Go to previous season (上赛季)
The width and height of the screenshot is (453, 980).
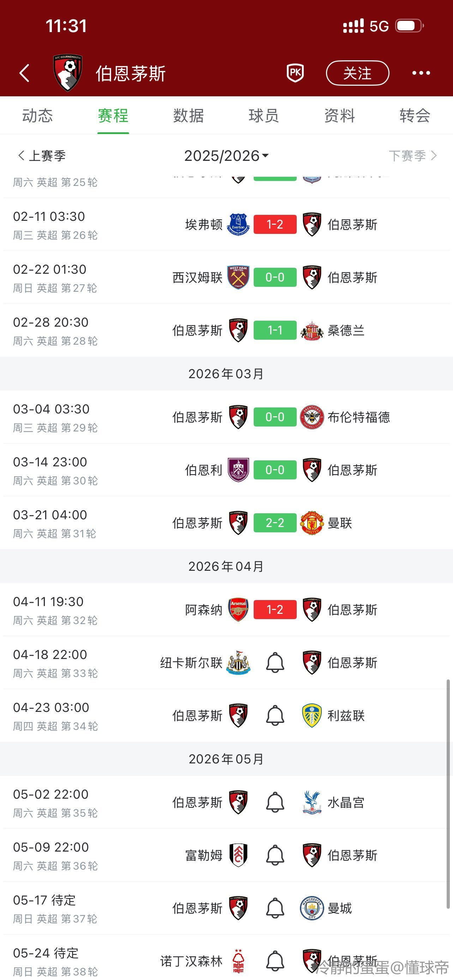click(42, 156)
